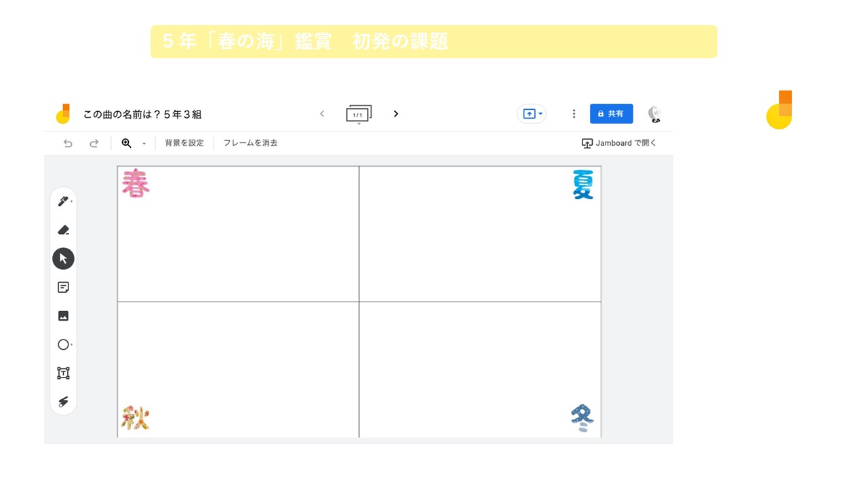Go to the next frame arrow
Viewport: 868px width, 488px height.
click(x=396, y=114)
